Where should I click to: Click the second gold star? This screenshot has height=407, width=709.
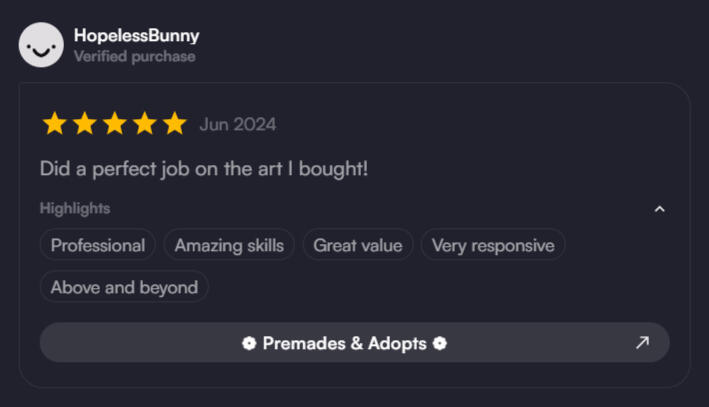84,124
